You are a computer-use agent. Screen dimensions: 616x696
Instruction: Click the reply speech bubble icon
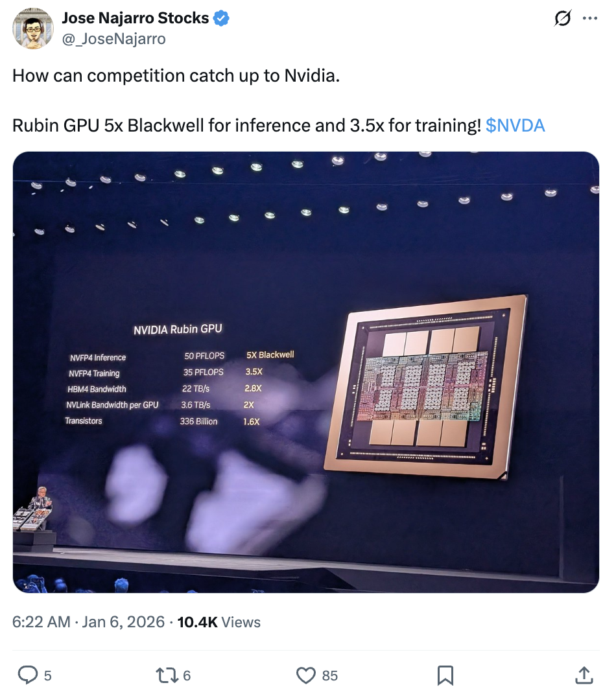coord(27,675)
